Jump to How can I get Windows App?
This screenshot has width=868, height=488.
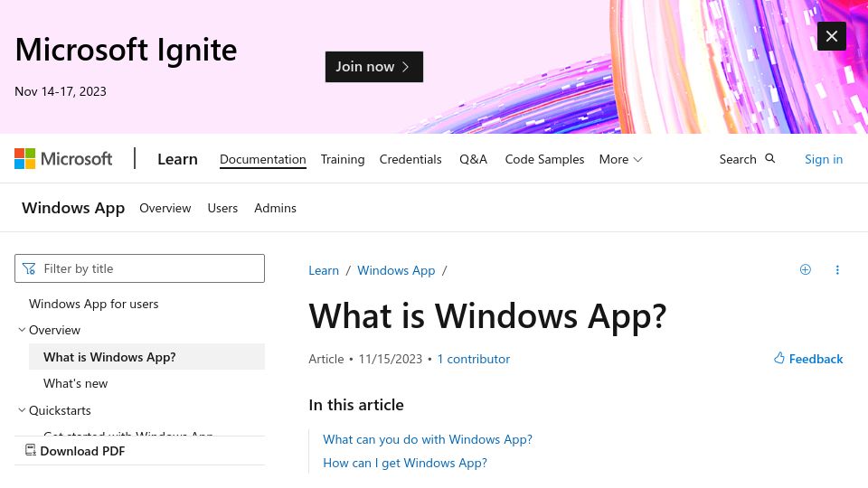click(x=405, y=463)
